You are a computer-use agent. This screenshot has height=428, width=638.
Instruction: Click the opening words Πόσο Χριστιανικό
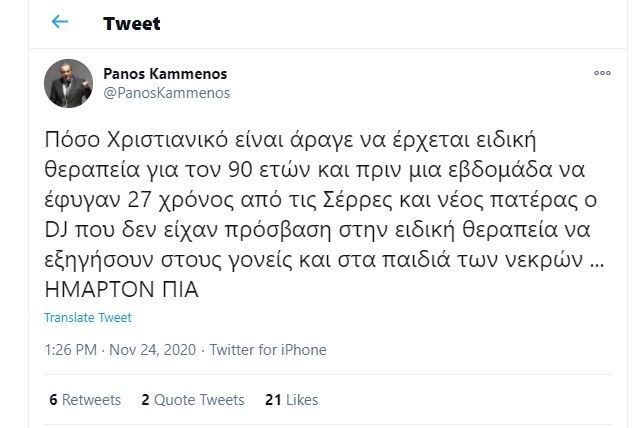pyautogui.click(x=123, y=136)
